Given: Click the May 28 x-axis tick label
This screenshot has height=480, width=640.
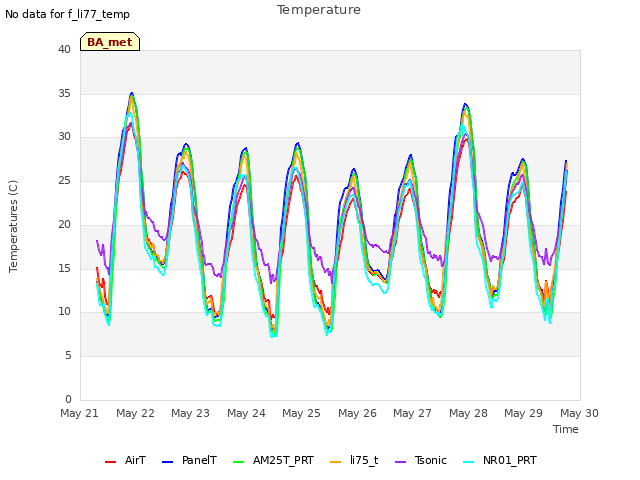Looking at the screenshot, I should tap(468, 413).
